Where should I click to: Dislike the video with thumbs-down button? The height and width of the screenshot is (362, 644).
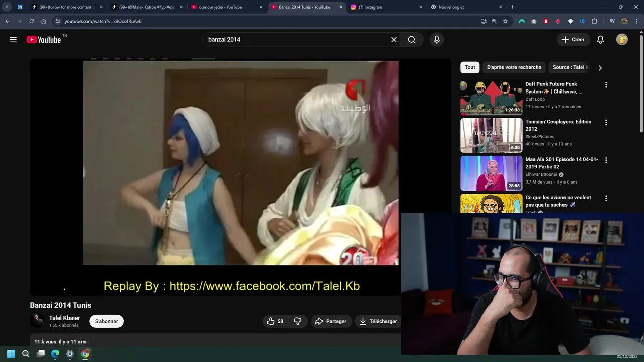tap(298, 321)
